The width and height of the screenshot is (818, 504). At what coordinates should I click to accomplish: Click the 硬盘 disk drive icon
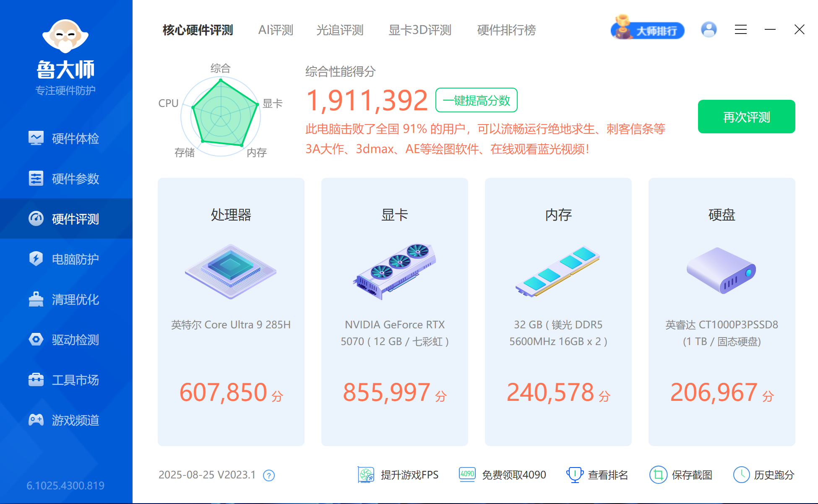coord(722,270)
